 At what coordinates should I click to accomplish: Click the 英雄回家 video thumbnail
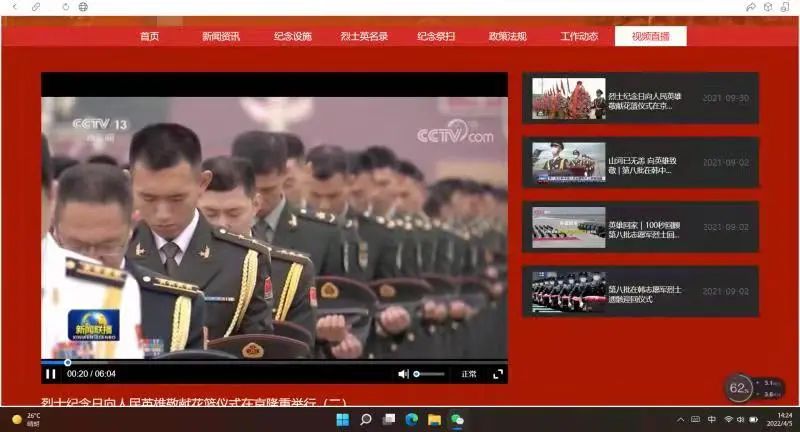568,227
